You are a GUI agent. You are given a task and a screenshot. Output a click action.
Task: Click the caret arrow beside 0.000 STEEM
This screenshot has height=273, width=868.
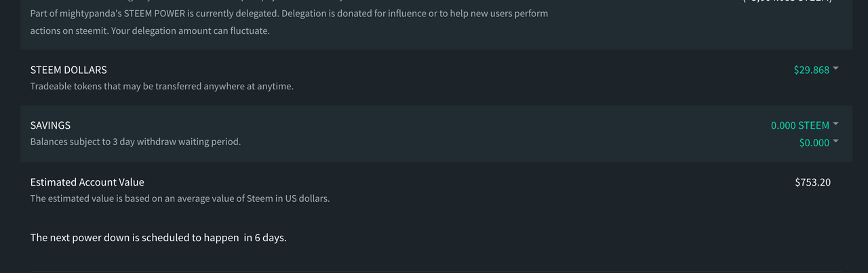coord(835,124)
